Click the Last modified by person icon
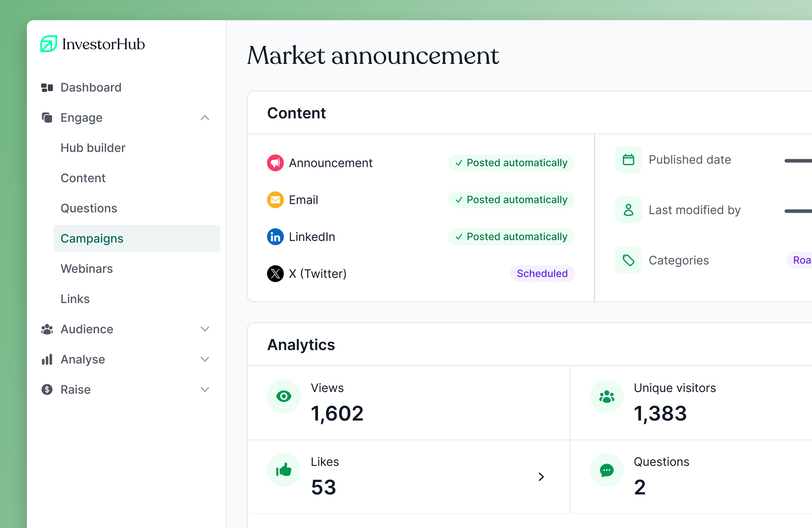This screenshot has width=812, height=528. click(x=628, y=210)
